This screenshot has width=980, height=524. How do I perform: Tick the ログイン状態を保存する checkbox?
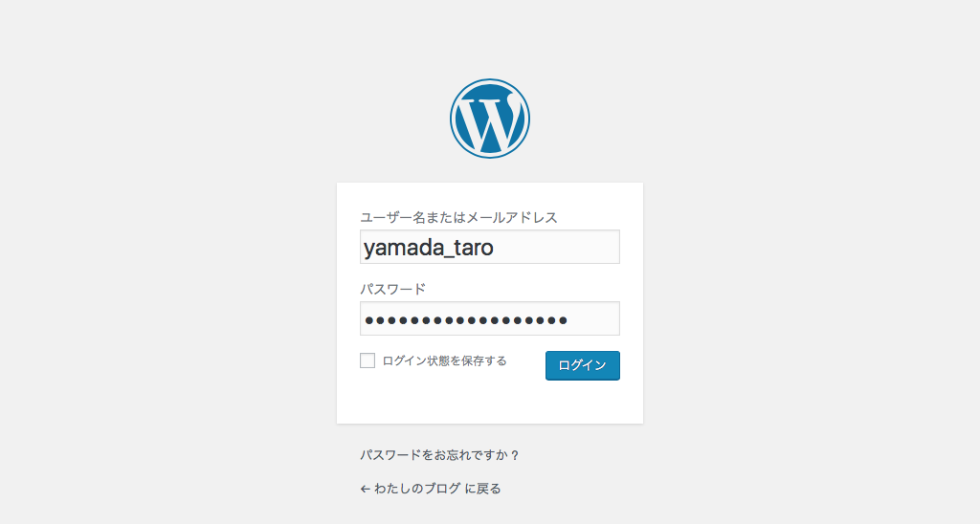367,360
